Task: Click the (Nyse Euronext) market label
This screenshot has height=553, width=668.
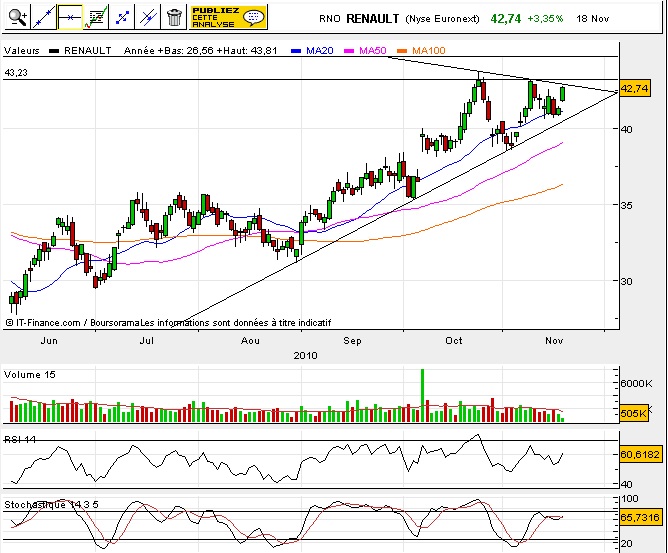Action: (x=442, y=19)
